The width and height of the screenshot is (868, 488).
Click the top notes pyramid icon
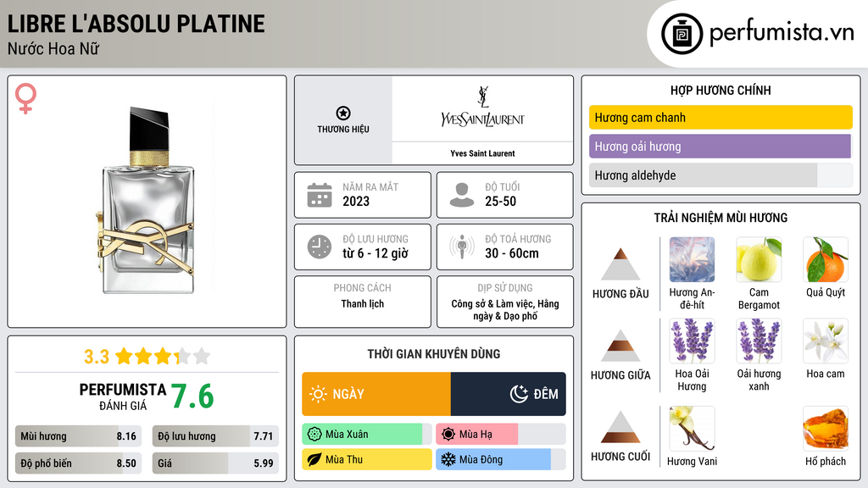[620, 264]
